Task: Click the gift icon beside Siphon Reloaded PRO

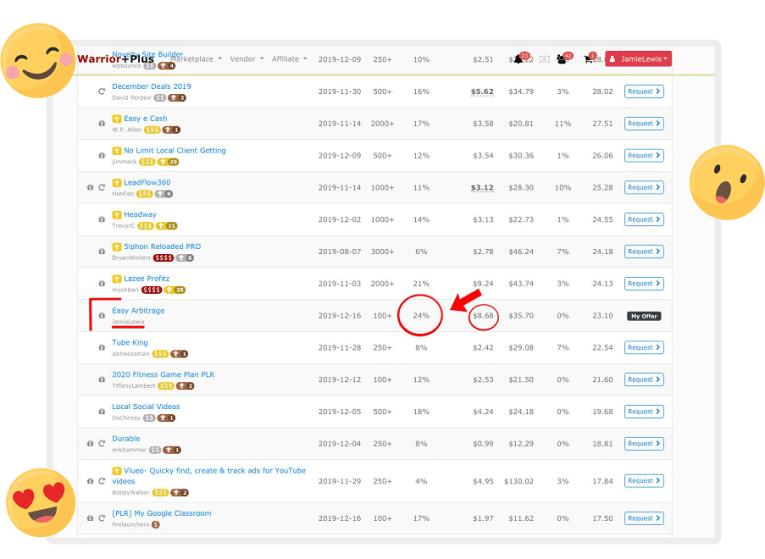Action: 101,252
